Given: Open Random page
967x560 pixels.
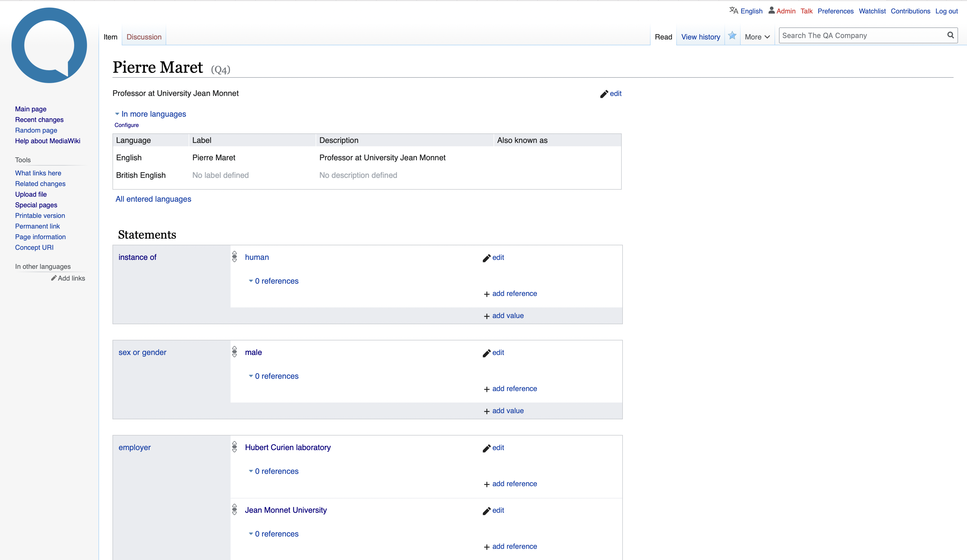Looking at the screenshot, I should coord(36,130).
